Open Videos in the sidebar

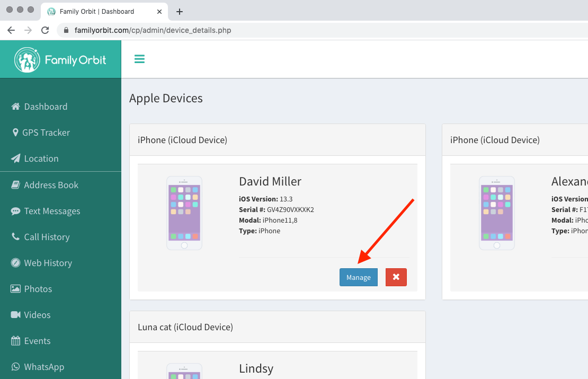click(37, 315)
